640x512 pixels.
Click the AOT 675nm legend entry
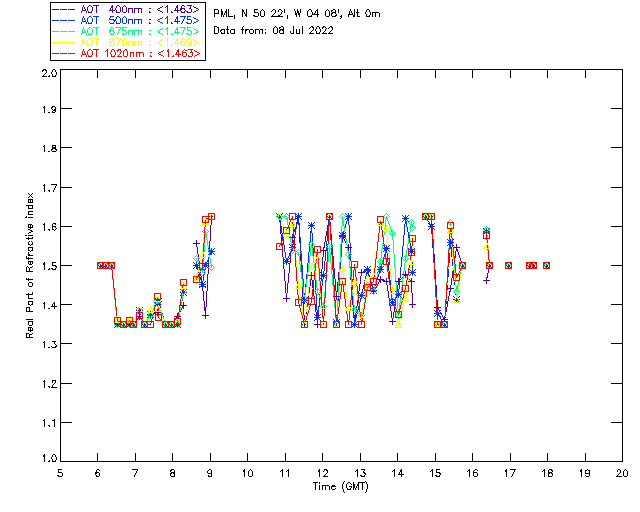127,31
